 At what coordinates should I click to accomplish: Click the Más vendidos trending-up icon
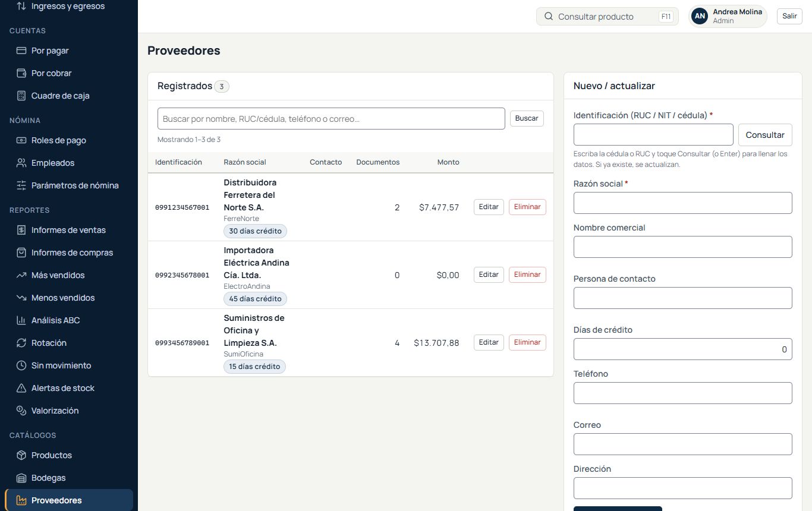[x=21, y=275]
